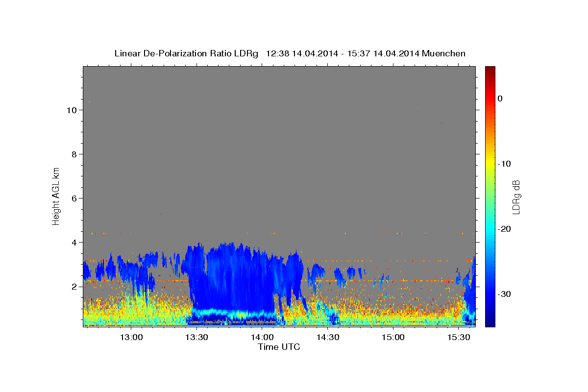Click the 14:30 time tick label
The image size is (588, 392).
(x=328, y=338)
